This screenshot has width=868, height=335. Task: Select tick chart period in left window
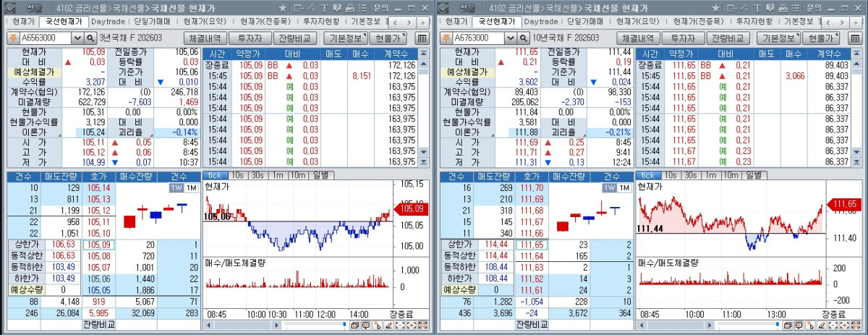[214, 175]
